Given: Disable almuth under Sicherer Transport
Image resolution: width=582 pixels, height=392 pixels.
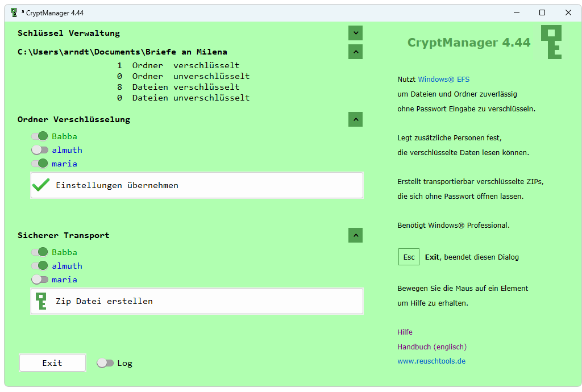Looking at the screenshot, I should tap(40, 266).
